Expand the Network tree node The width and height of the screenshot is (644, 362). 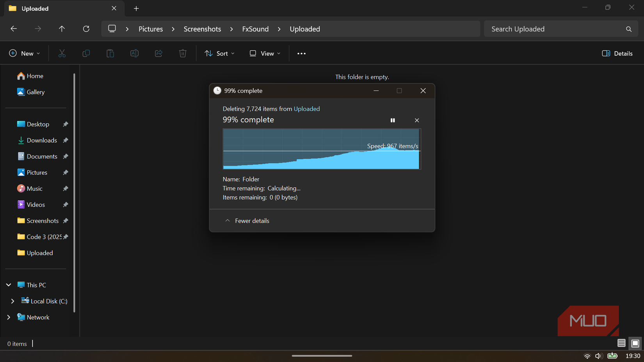(x=9, y=317)
